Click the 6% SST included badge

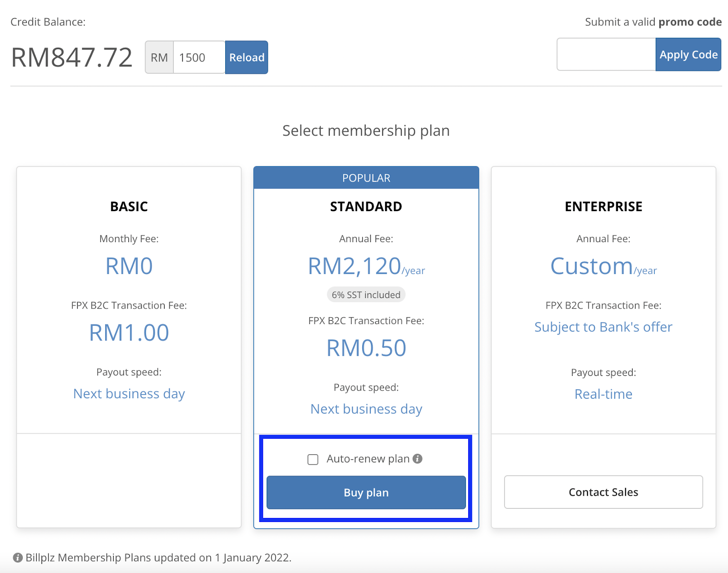[x=366, y=295]
